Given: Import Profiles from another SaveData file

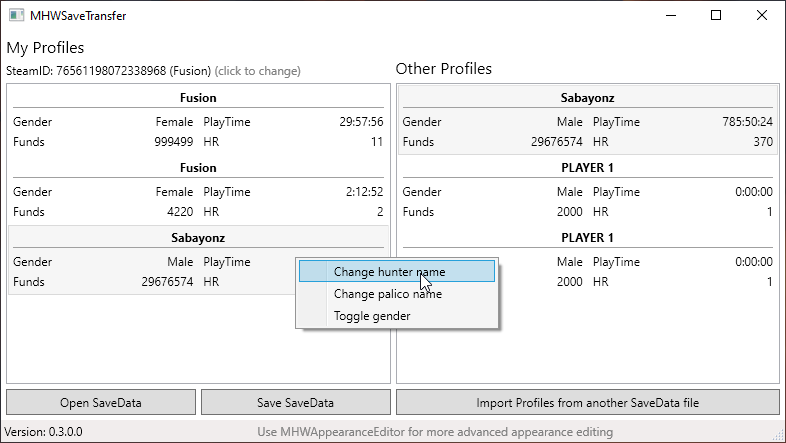Looking at the screenshot, I should [587, 403].
